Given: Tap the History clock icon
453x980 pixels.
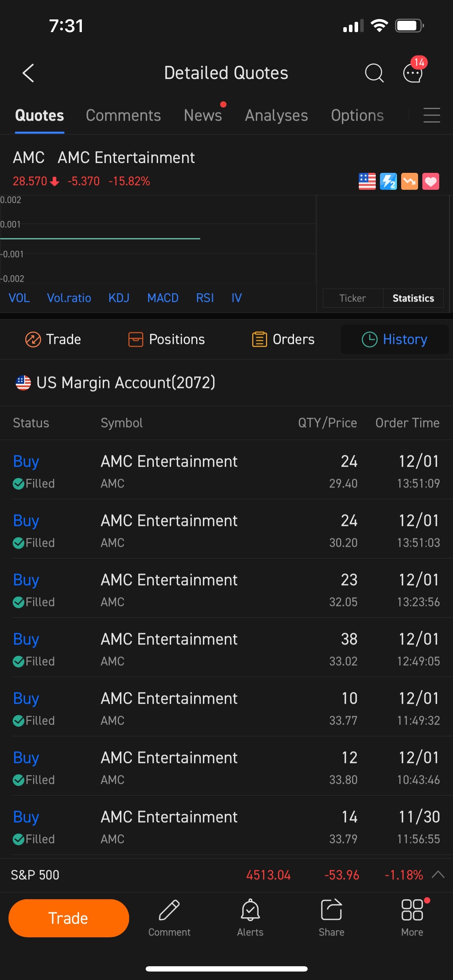Looking at the screenshot, I should 369,339.
